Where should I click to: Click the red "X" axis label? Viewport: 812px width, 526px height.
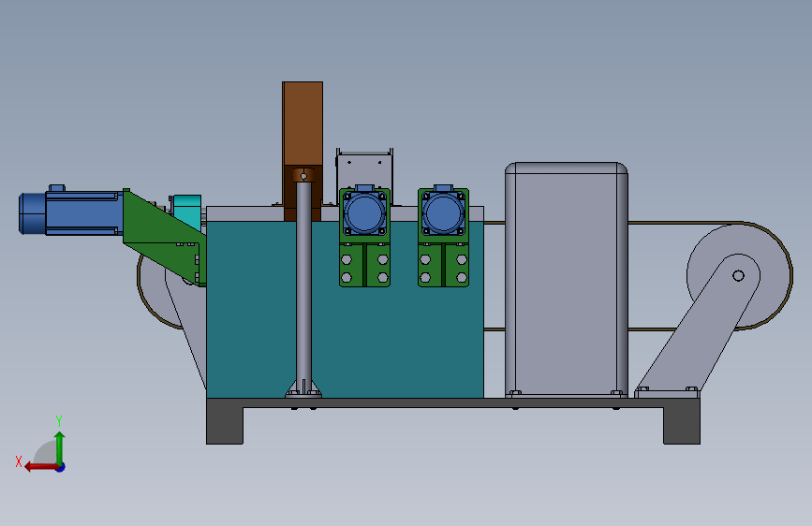(19, 461)
